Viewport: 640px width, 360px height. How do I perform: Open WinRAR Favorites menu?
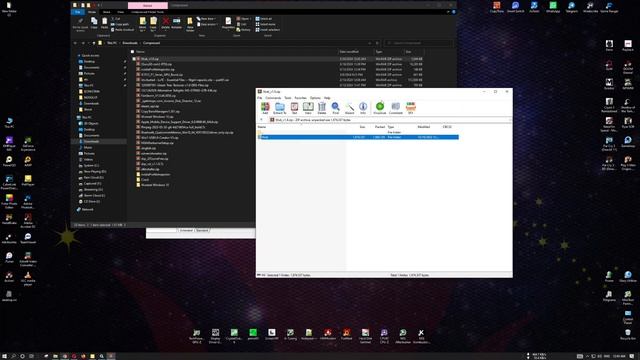click(x=300, y=98)
